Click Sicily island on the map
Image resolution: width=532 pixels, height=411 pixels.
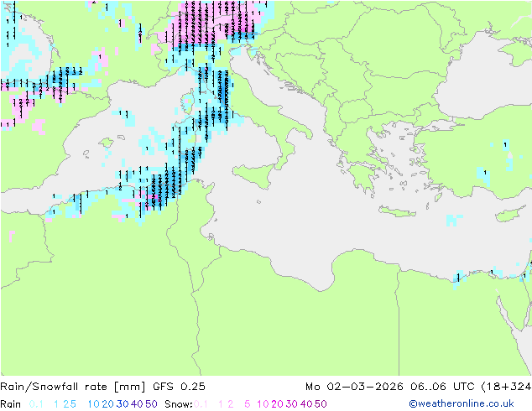pos(254,175)
